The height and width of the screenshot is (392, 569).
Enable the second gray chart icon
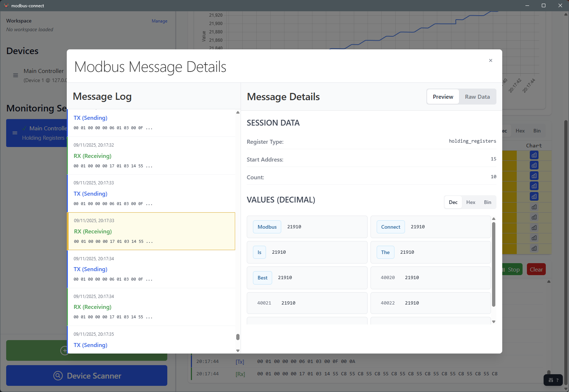(534, 217)
